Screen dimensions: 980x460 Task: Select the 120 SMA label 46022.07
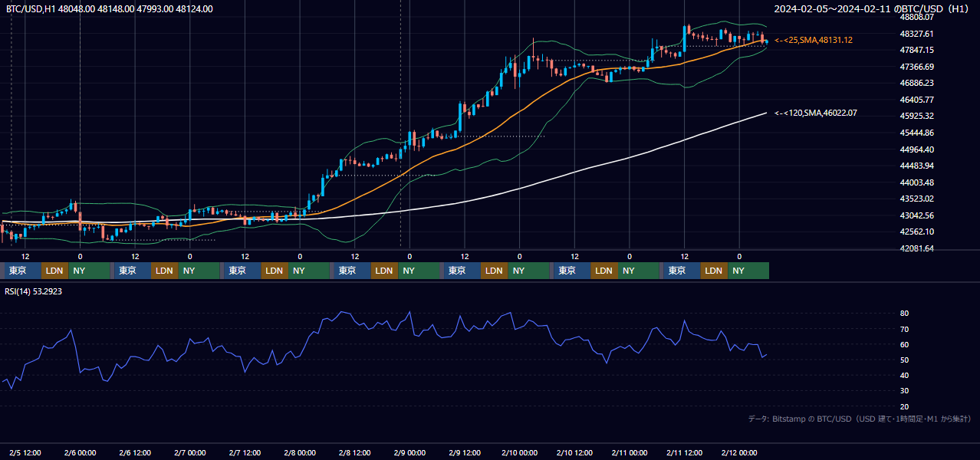(x=816, y=113)
